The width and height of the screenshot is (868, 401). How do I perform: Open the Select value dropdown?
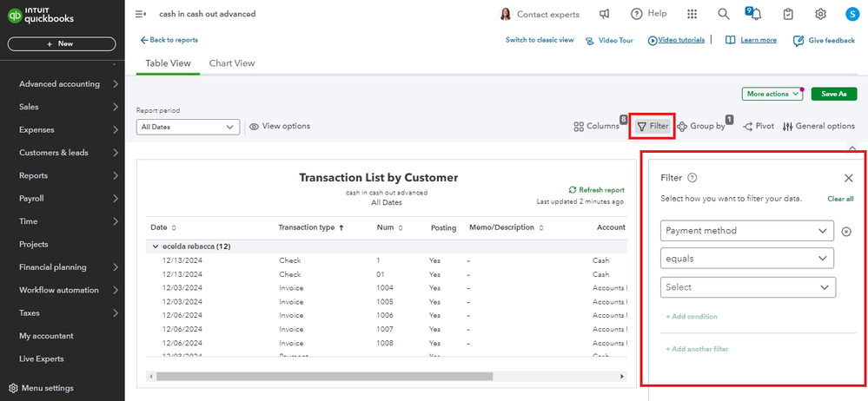click(x=747, y=287)
